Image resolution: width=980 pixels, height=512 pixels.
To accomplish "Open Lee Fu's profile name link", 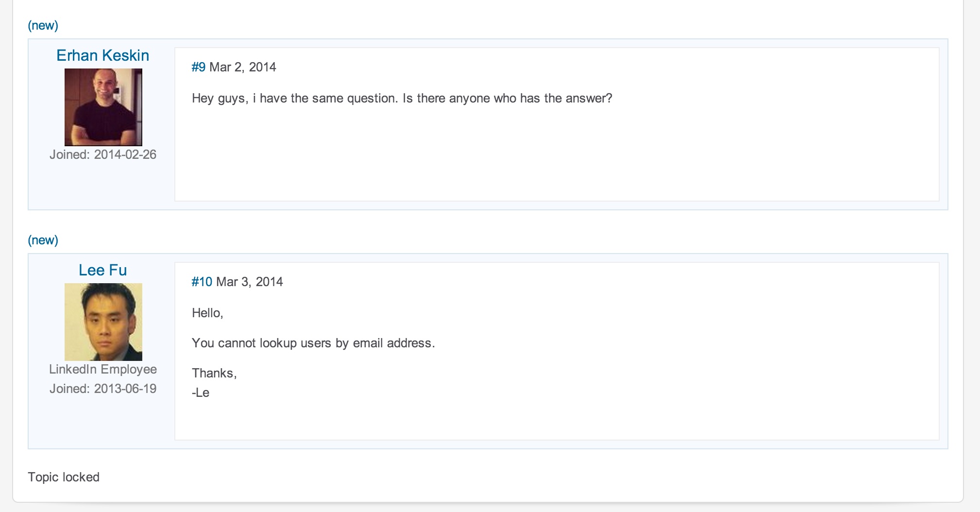I will (102, 270).
